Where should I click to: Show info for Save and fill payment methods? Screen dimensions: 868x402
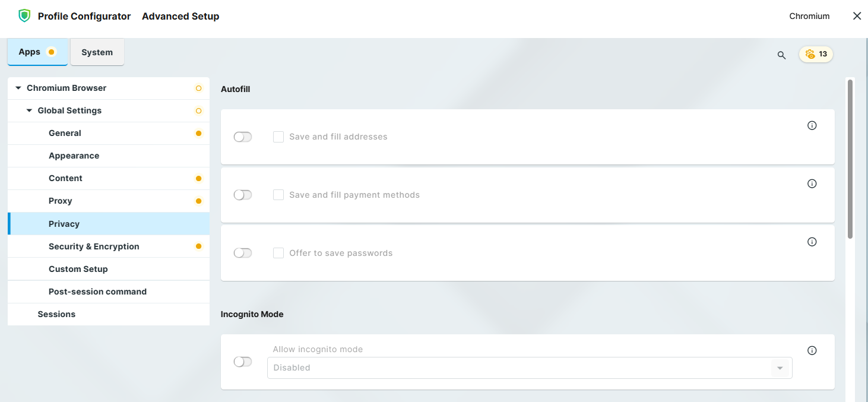pyautogui.click(x=812, y=183)
